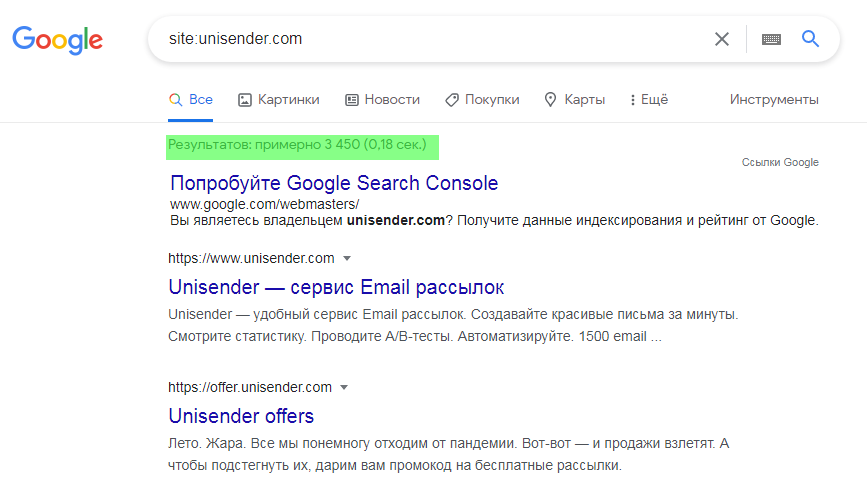Open the Новости tab
This screenshot has width=867, height=502.
383,100
